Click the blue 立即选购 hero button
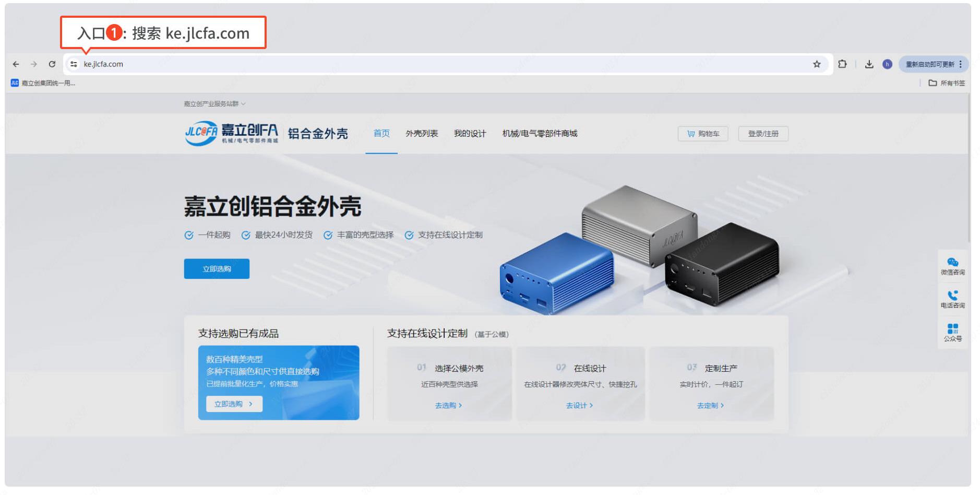 click(x=217, y=269)
